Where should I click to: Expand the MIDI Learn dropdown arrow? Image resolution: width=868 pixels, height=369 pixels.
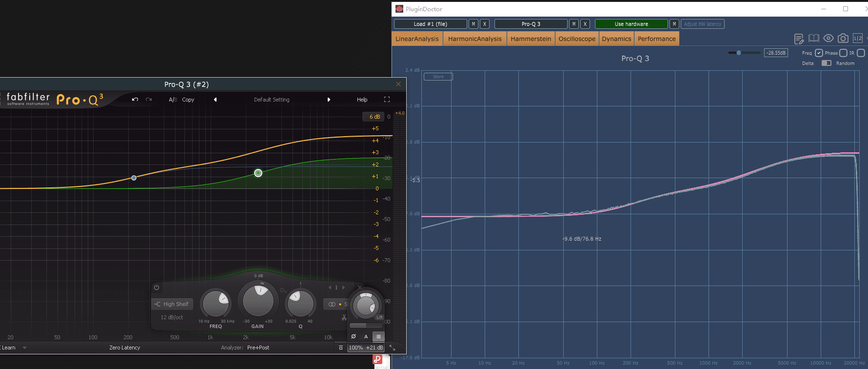click(24, 348)
